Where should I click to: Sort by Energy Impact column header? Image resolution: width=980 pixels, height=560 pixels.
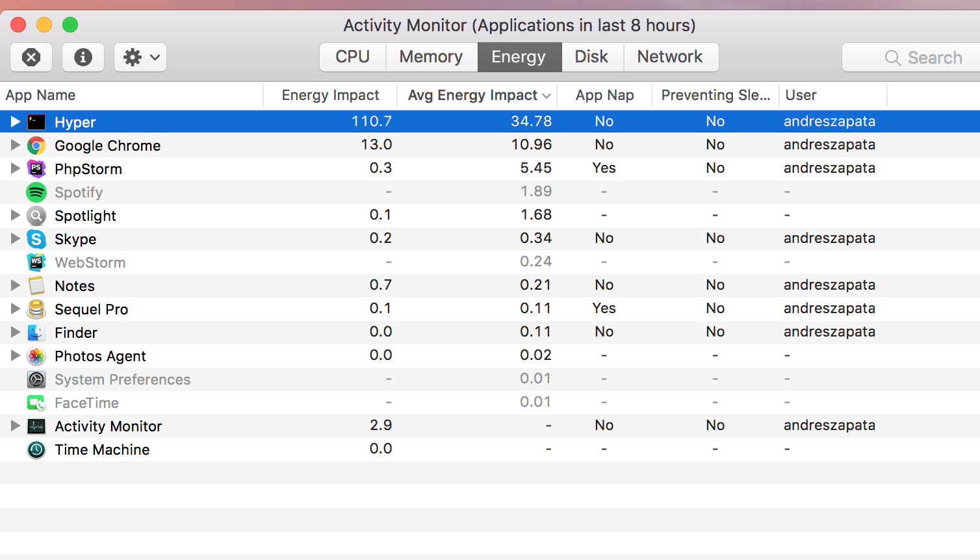[x=330, y=95]
